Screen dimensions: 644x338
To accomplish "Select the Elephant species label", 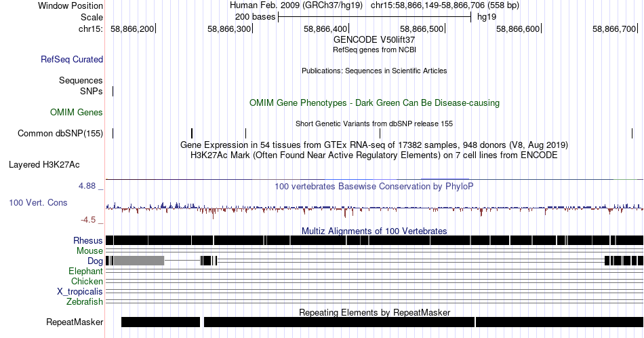I will click(85, 271).
